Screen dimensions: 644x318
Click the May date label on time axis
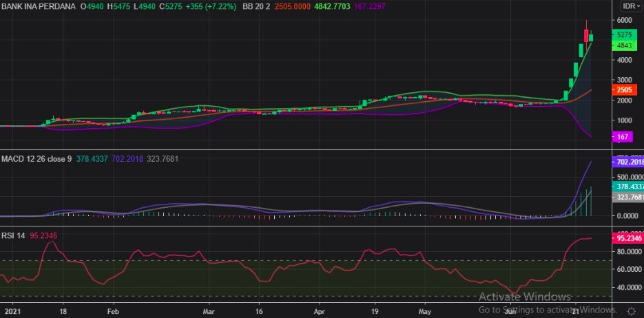[x=425, y=310]
